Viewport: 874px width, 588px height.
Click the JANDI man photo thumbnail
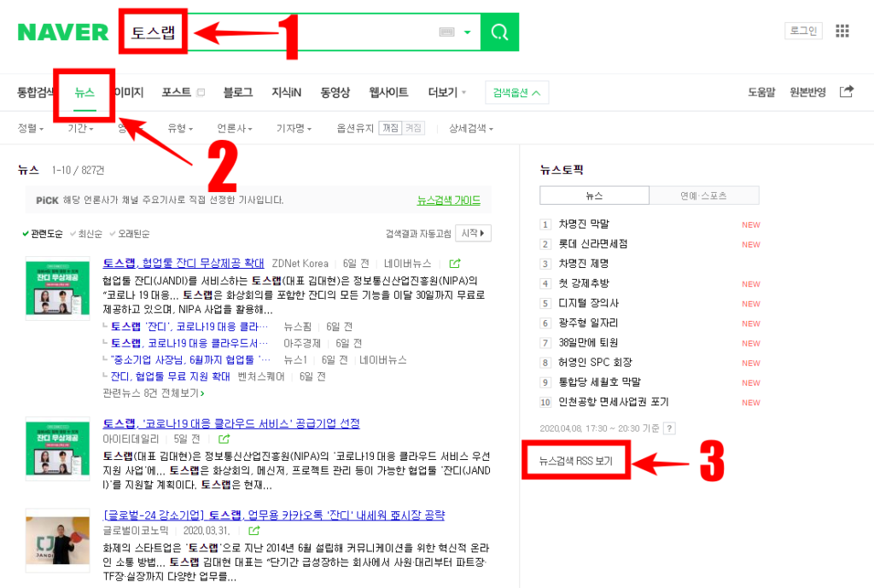point(57,540)
